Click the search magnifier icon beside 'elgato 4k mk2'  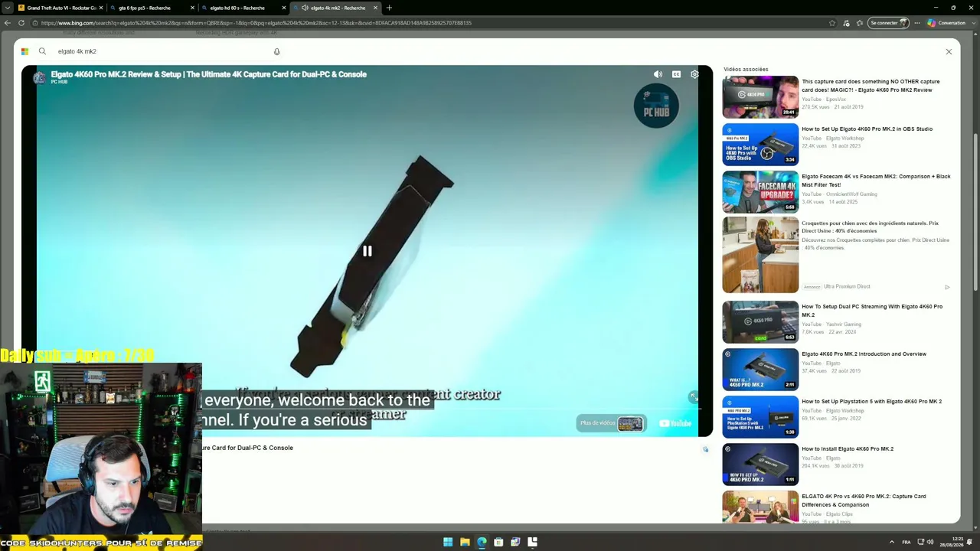pyautogui.click(x=42, y=51)
